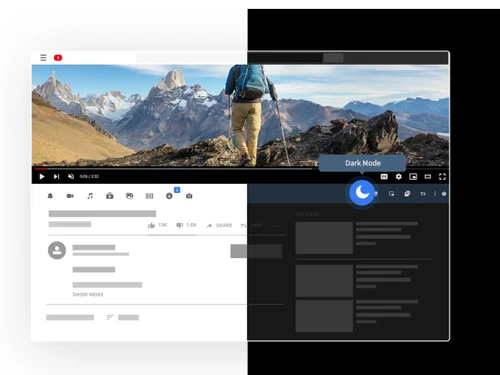Enable theater mode

[428, 177]
